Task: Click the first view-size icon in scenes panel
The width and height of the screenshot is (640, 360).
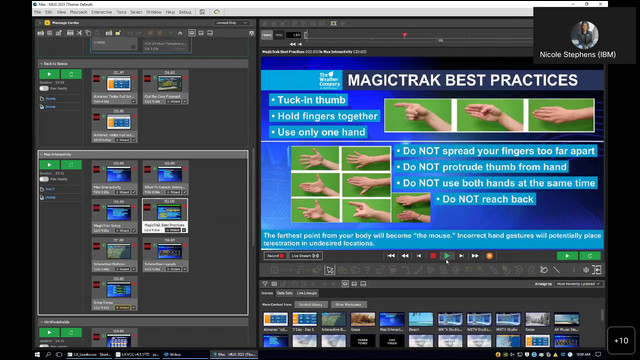Action: [x=345, y=284]
